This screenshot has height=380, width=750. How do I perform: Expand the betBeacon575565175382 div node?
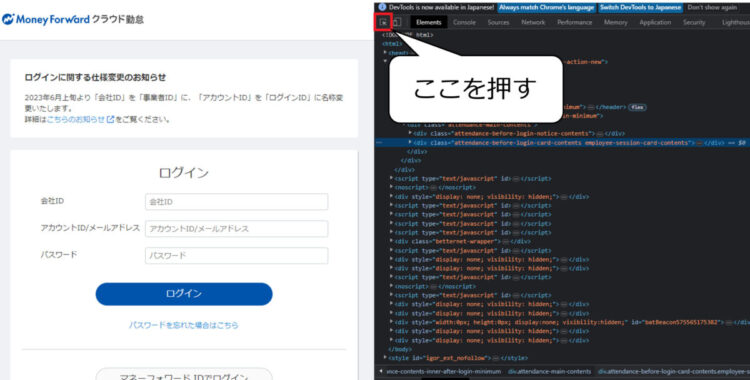(392, 322)
